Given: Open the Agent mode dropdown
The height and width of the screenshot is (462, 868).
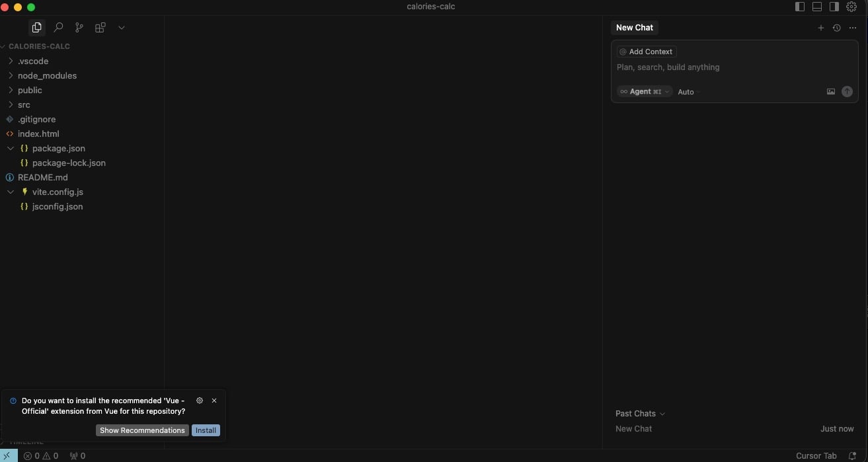Looking at the screenshot, I should pyautogui.click(x=645, y=92).
